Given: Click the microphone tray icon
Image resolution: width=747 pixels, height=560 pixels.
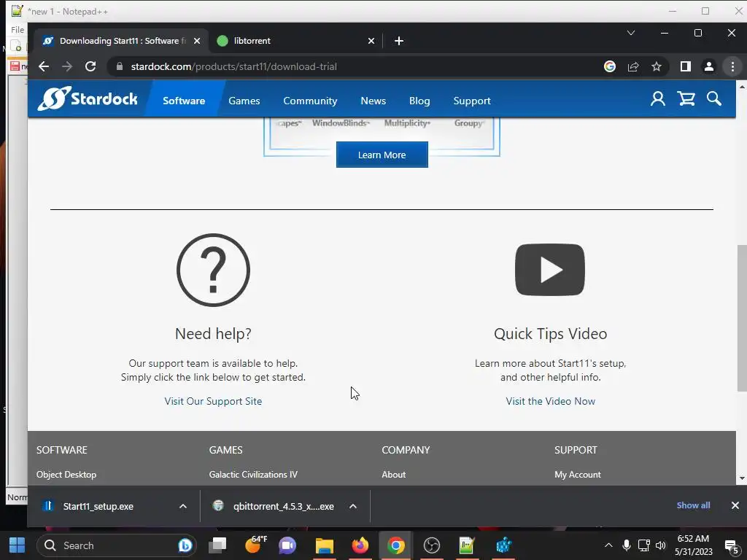Looking at the screenshot, I should tap(627, 545).
